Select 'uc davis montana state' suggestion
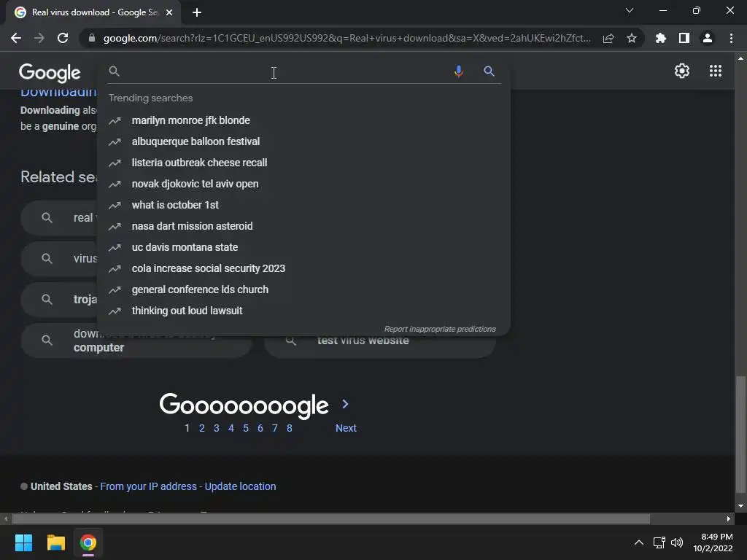 coord(185,247)
